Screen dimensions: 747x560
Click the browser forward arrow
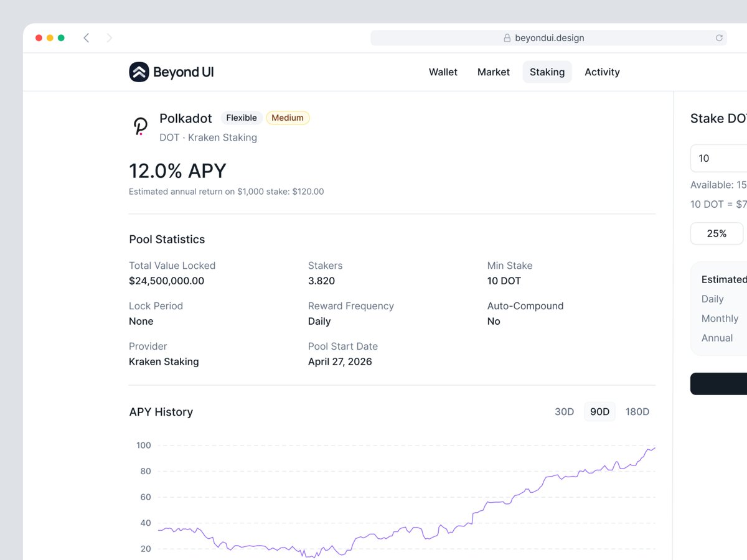click(x=110, y=38)
